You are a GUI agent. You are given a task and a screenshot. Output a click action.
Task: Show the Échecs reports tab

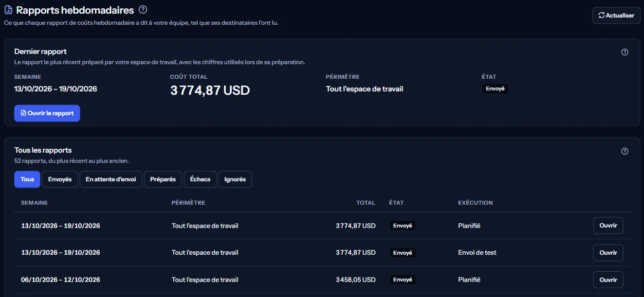(x=200, y=179)
